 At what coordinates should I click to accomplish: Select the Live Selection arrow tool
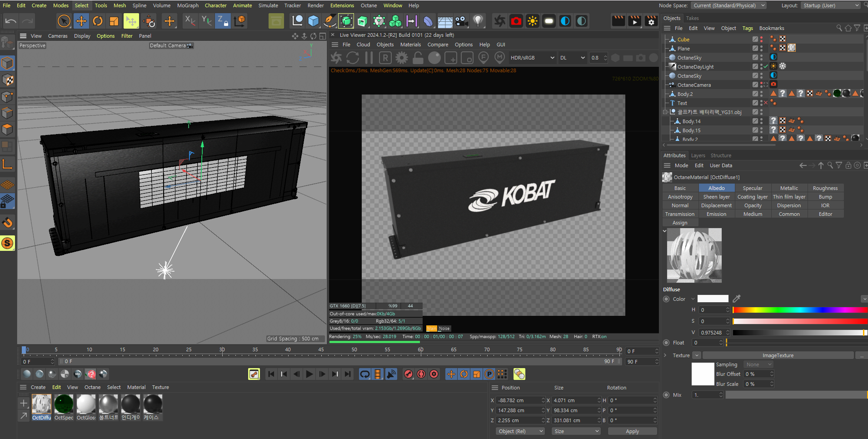coord(64,21)
